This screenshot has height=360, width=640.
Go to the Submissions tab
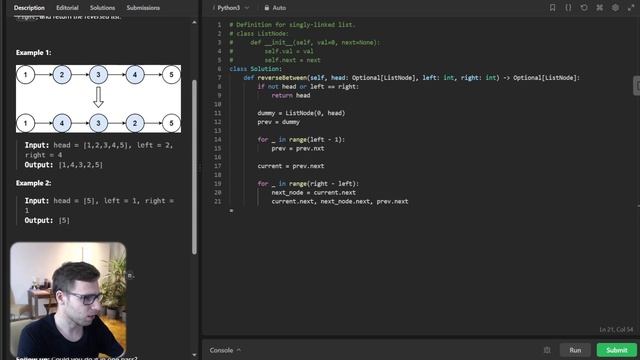pyautogui.click(x=143, y=8)
